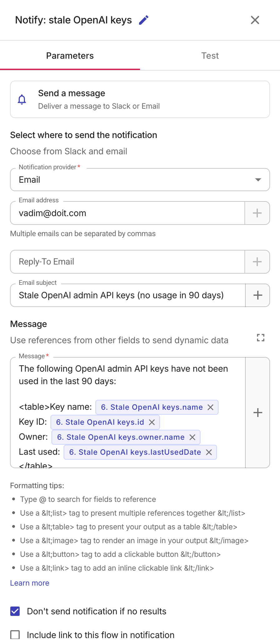Click the inline link tag formatting tip

click(x=117, y=568)
